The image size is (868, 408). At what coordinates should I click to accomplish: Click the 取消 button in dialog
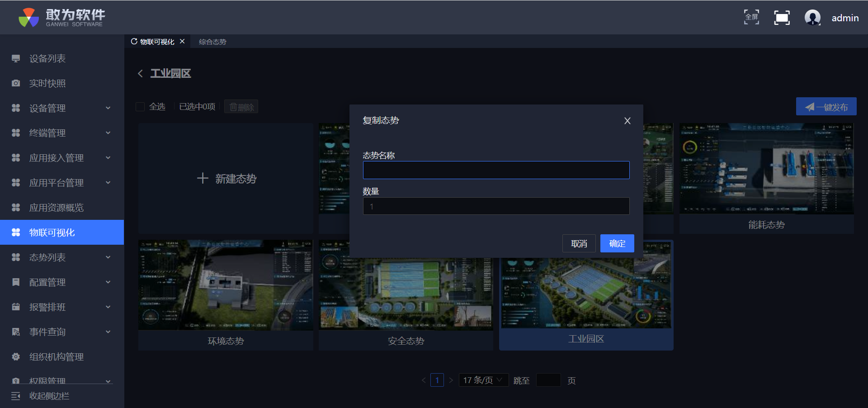pyautogui.click(x=579, y=243)
